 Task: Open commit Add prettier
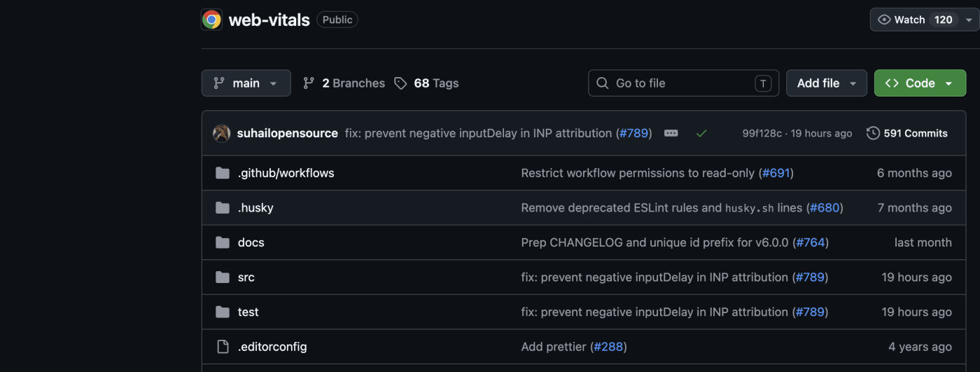point(554,347)
